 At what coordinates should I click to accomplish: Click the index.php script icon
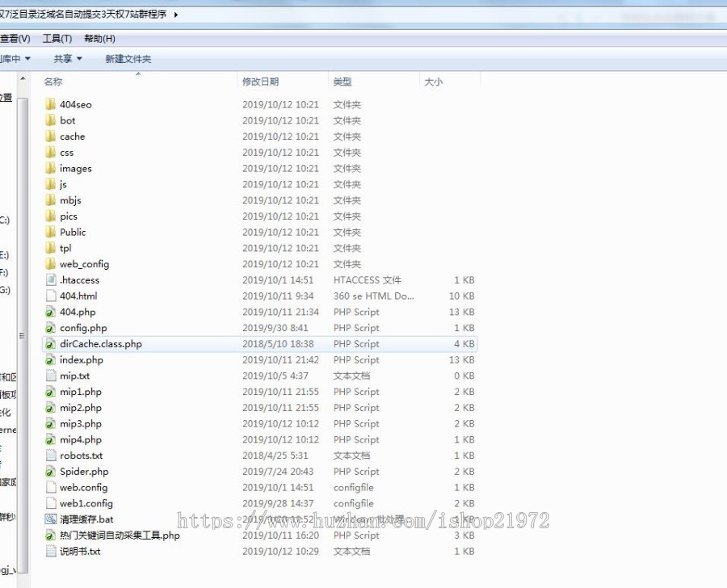(51, 360)
